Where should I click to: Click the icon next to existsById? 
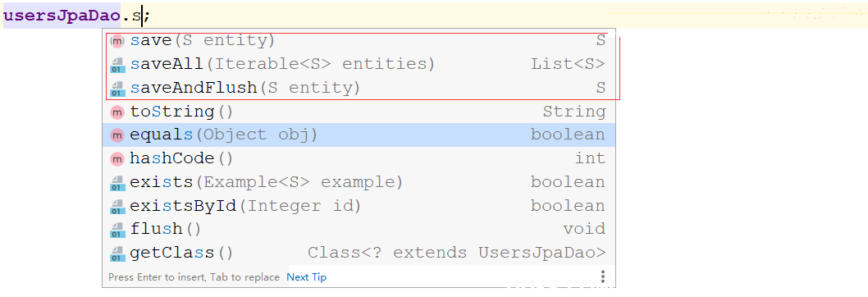pyautogui.click(x=116, y=207)
